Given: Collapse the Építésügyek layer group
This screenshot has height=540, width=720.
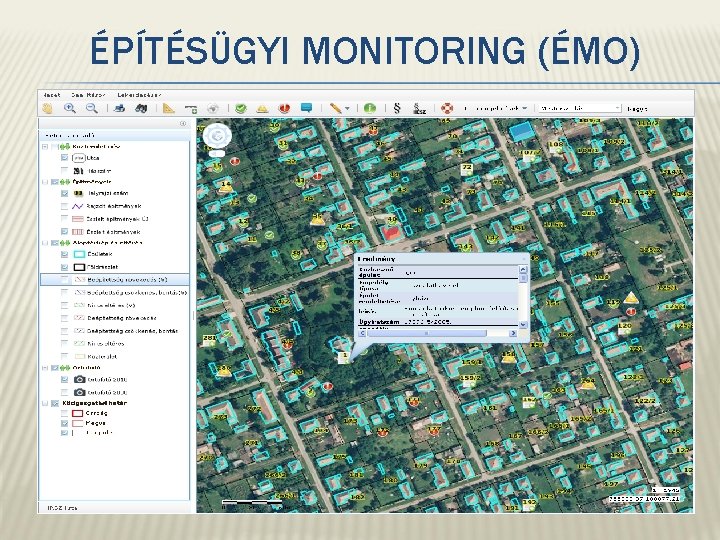Looking at the screenshot, I should [x=45, y=182].
